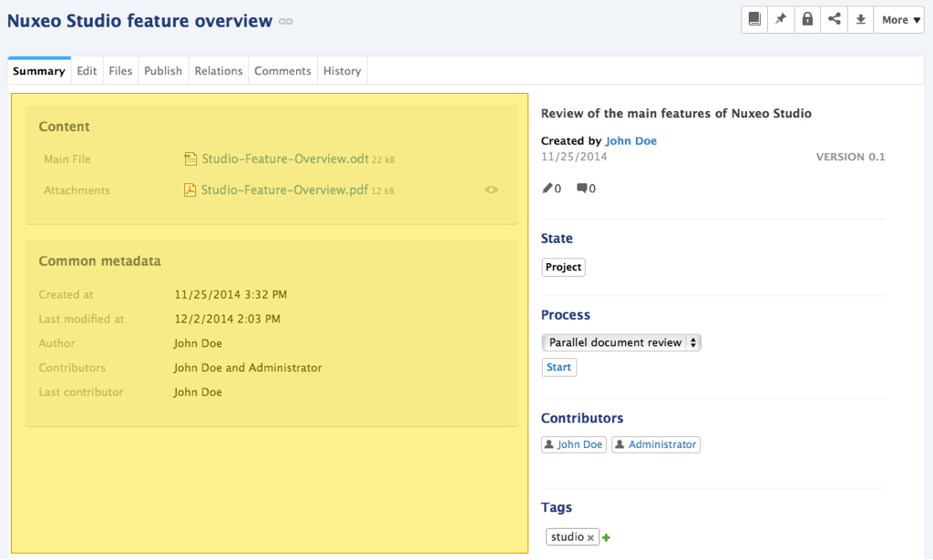Click the Start process button
This screenshot has width=933, height=560.
point(559,367)
